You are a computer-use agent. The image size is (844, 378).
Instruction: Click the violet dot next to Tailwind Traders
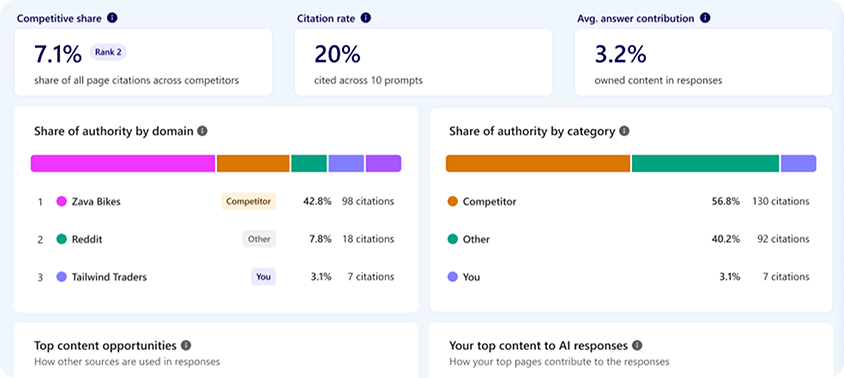click(x=61, y=277)
